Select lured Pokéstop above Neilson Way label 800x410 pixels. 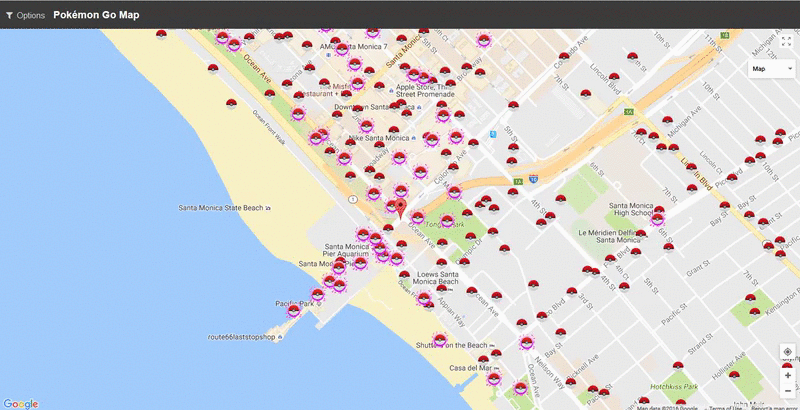(527, 342)
